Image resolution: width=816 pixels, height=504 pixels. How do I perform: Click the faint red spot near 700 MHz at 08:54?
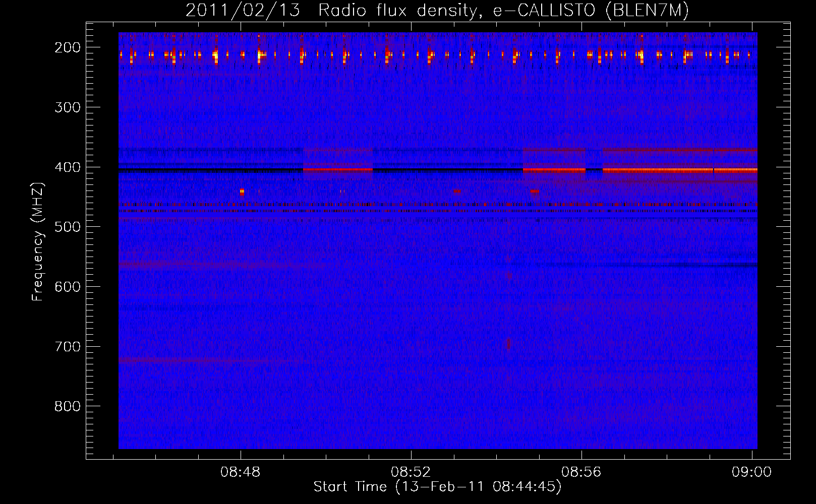(508, 344)
